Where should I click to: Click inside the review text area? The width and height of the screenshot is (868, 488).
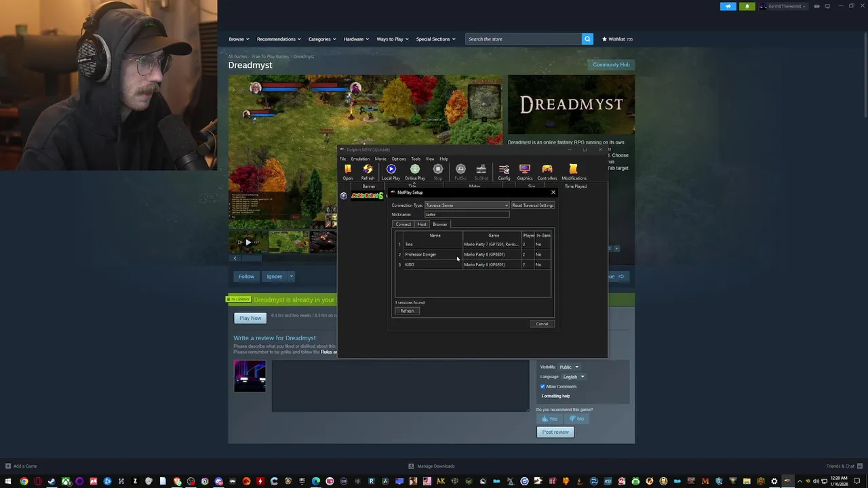point(400,385)
